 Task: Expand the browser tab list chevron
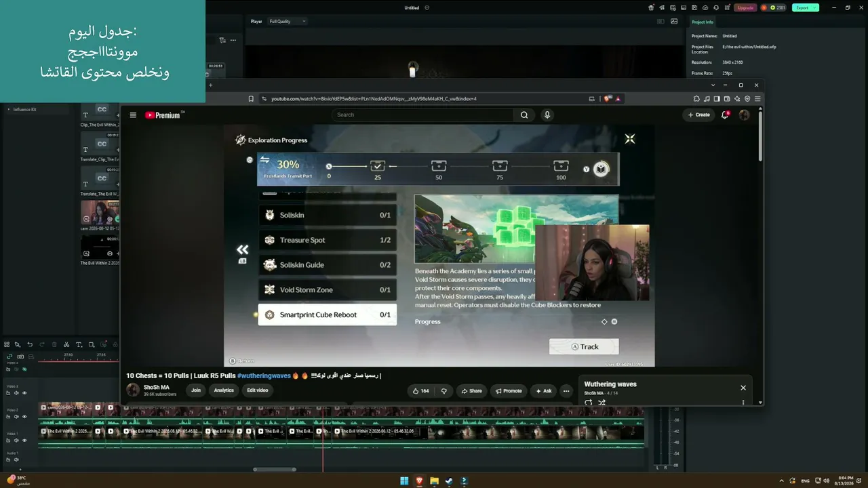tap(713, 85)
